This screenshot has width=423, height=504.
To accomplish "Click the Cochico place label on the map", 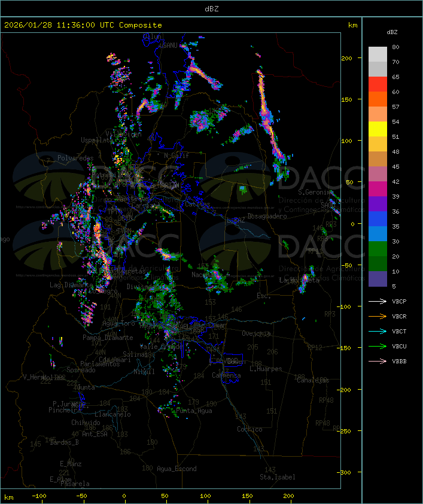I will pyautogui.click(x=249, y=429).
